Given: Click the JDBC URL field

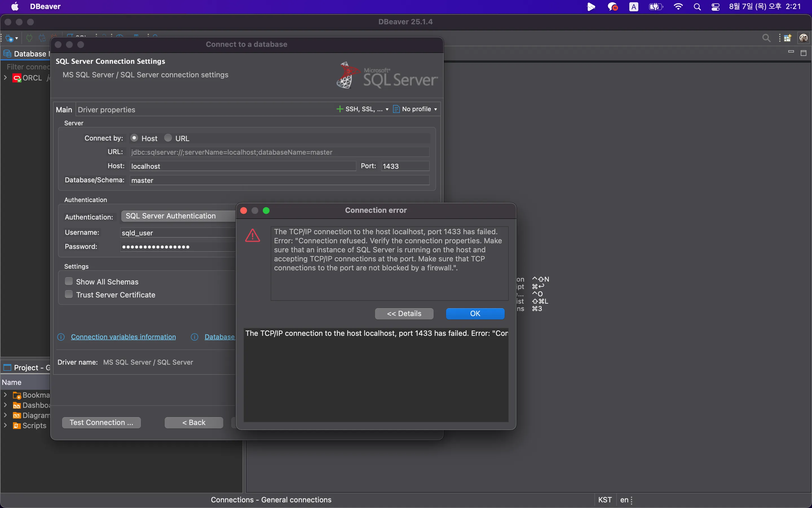Looking at the screenshot, I should 279,152.
